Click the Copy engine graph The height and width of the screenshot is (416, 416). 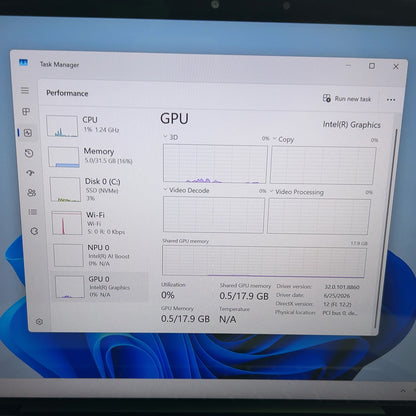323,166
